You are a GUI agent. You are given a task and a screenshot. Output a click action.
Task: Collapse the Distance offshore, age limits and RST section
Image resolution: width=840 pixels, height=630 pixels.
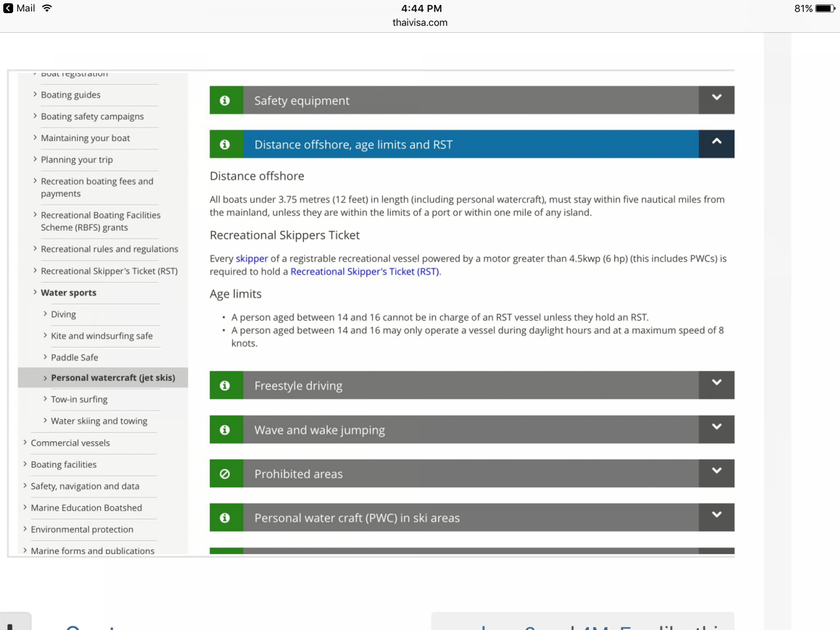[716, 142]
